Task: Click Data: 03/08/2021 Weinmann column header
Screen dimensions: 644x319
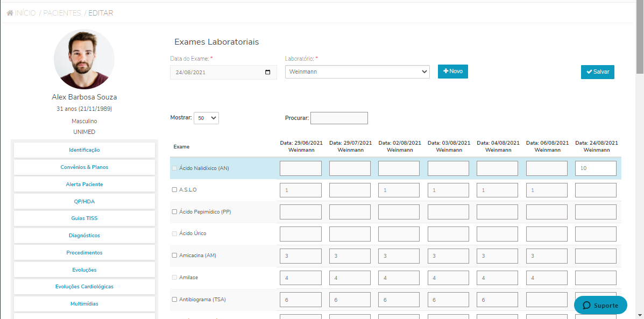Action: coord(449,146)
